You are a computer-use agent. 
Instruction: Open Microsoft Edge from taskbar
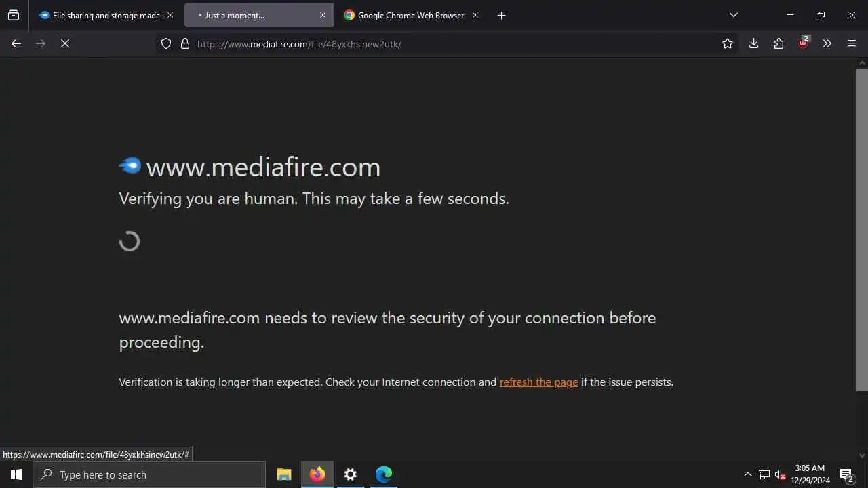click(x=384, y=474)
